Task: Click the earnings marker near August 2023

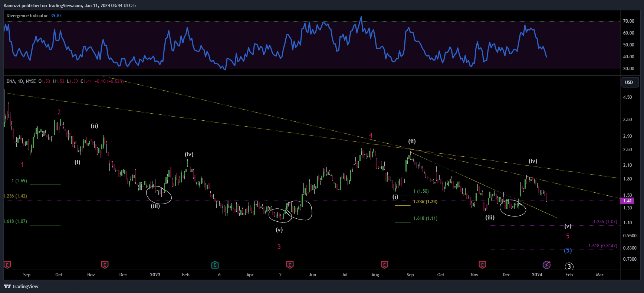Action: pyautogui.click(x=384, y=265)
